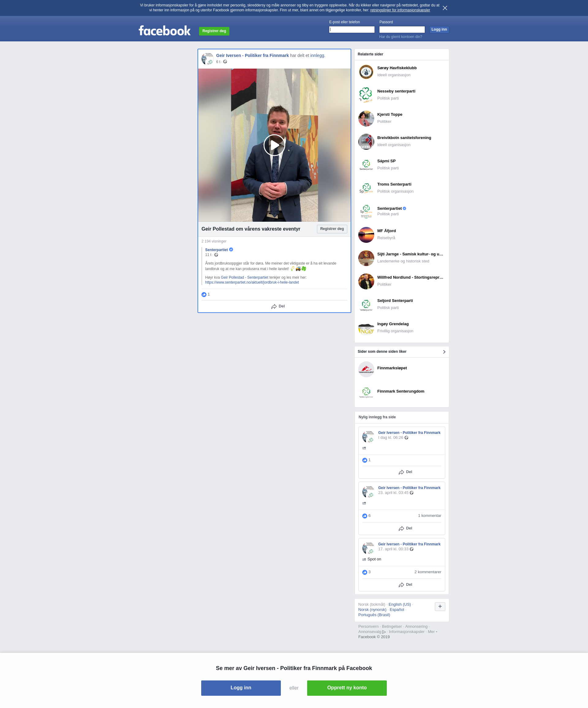Viewport: 588px width, 708px height.
Task: Play the Geir Pollestad video
Action: [x=274, y=145]
